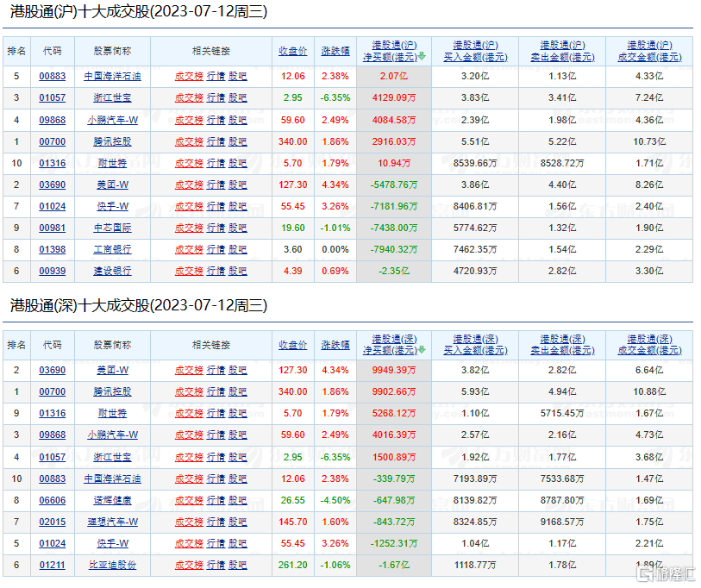The height and width of the screenshot is (588, 701).
Task: Sort the 港股通(深) table by 涨跌幅
Action: pyautogui.click(x=335, y=345)
